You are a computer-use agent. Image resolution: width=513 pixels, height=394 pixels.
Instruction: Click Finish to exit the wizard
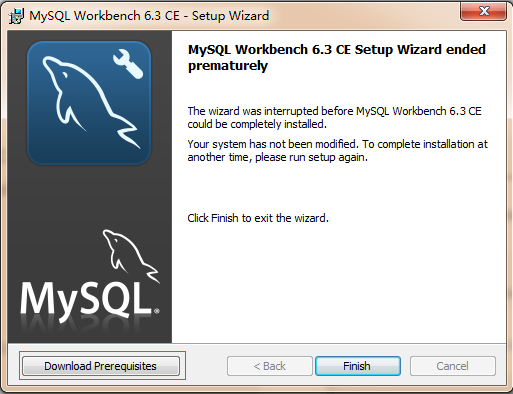[x=358, y=366]
